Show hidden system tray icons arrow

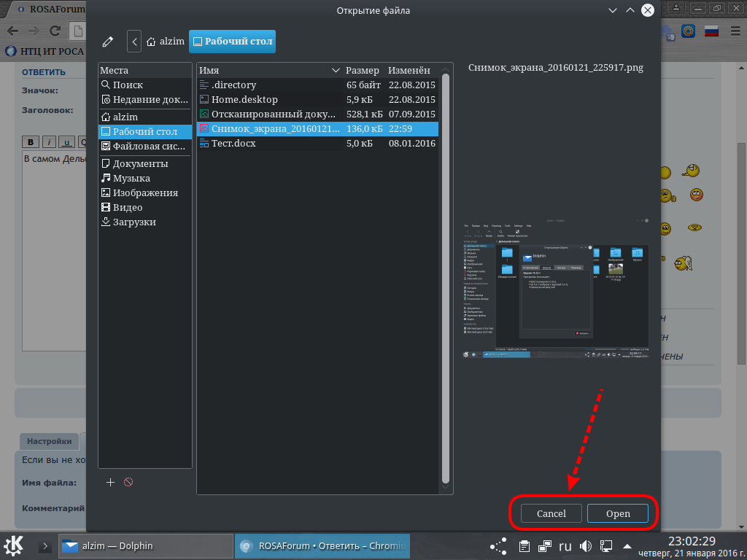[x=627, y=545]
